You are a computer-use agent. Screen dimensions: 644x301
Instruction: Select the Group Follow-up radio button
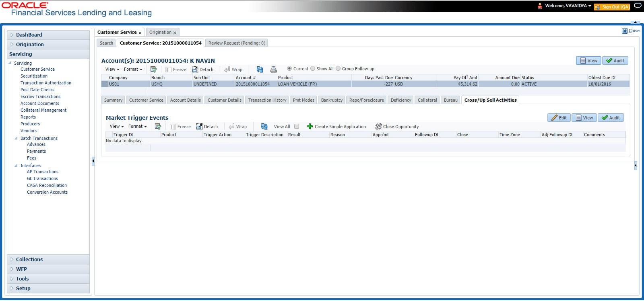tap(338, 69)
